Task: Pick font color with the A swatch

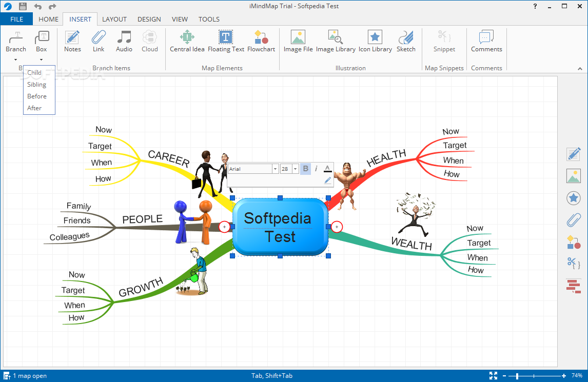Action: tap(327, 169)
